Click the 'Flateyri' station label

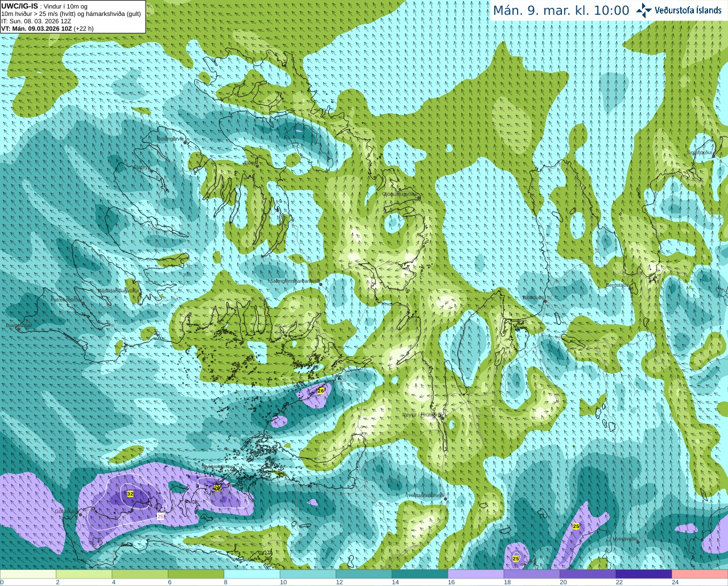[x=142, y=167]
